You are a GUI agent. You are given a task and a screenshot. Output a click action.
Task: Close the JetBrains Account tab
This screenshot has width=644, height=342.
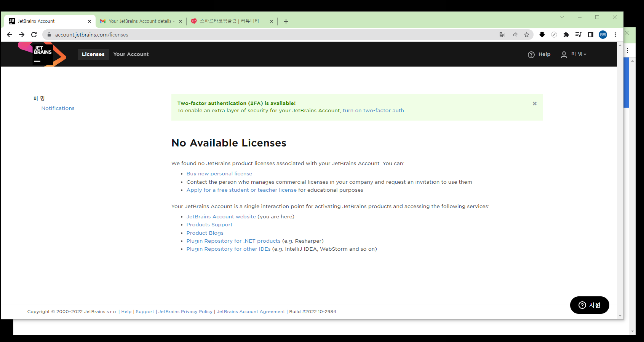89,21
